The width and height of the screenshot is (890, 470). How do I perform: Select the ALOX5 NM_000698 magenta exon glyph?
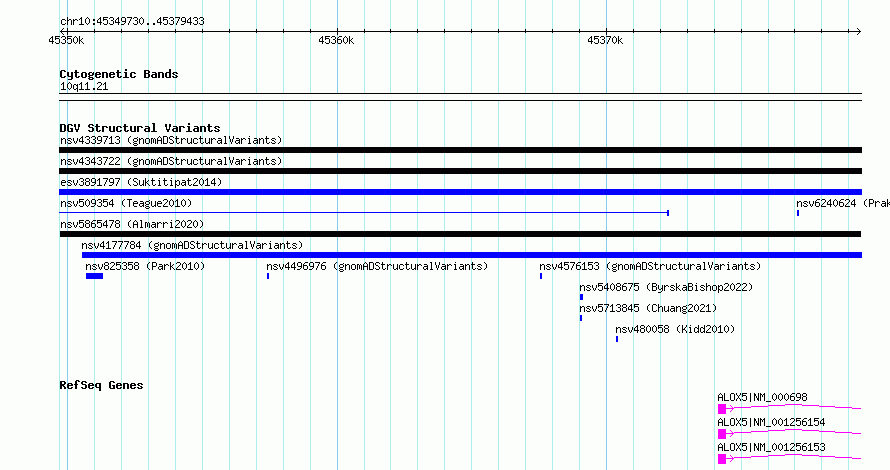[722, 409]
